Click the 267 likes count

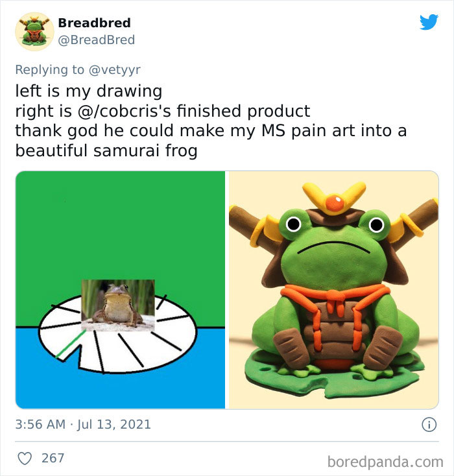point(53,458)
